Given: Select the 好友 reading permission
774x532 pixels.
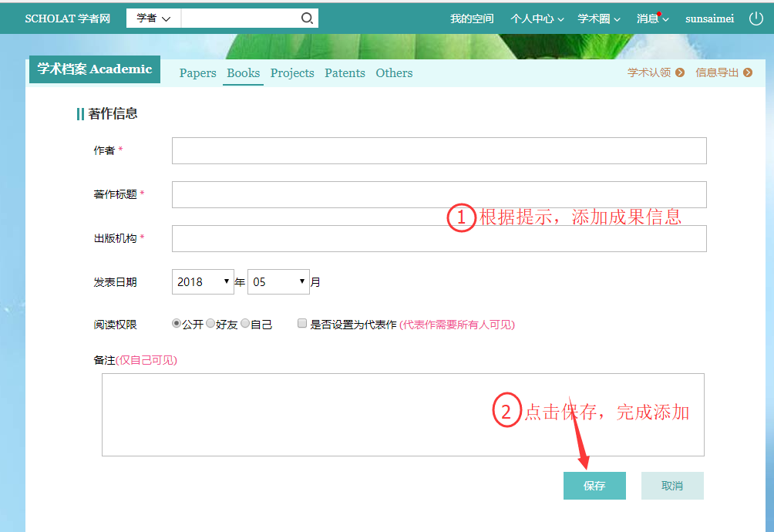Looking at the screenshot, I should pos(210,324).
